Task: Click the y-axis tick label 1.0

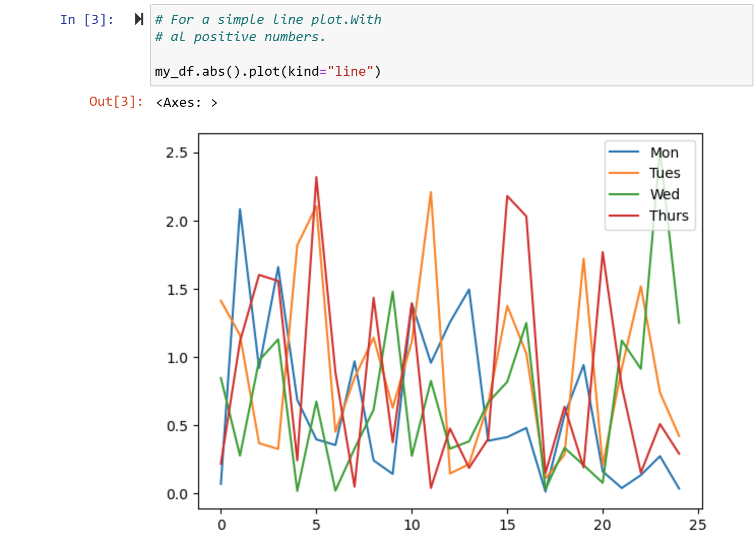Action: [177, 358]
